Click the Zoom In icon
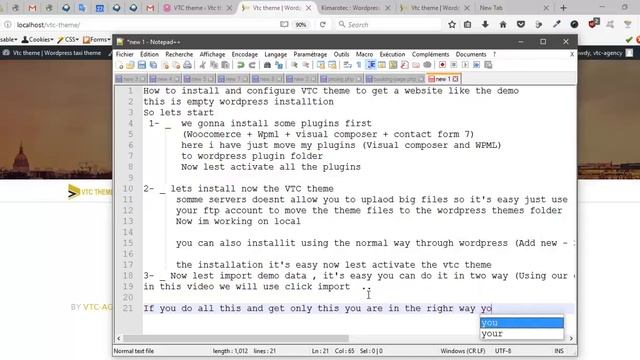Viewport: 640px width, 360px height. [x=294, y=65]
